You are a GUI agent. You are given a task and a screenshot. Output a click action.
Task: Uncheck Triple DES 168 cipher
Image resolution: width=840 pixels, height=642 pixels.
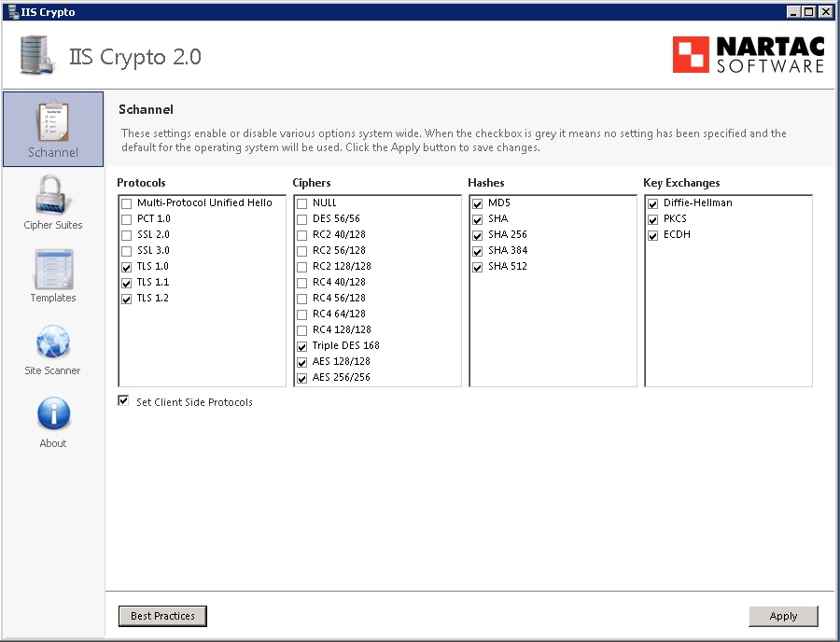coord(302,346)
